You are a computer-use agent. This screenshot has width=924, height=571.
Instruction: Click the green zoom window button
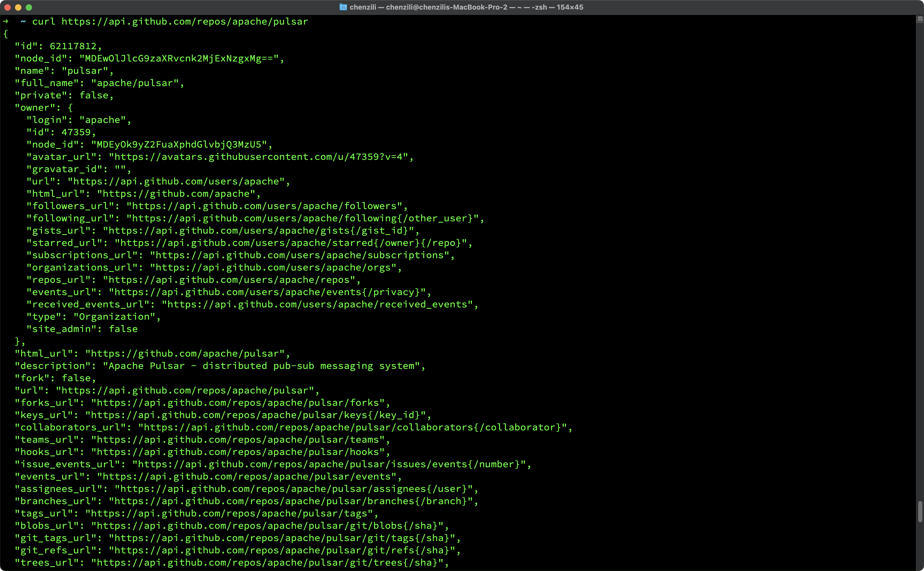tap(29, 7)
